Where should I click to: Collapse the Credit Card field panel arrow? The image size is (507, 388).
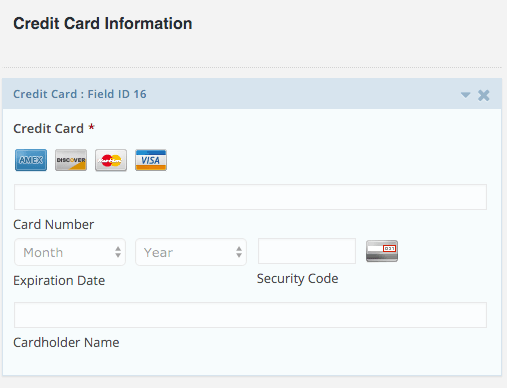465,95
